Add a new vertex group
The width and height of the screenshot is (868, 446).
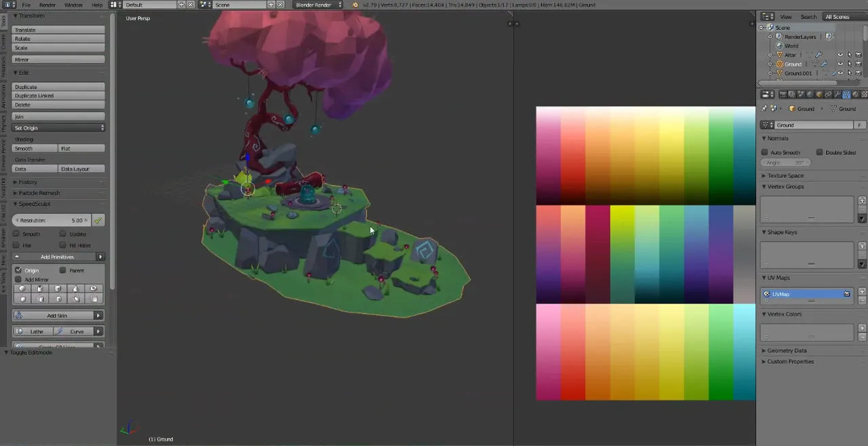pyautogui.click(x=862, y=200)
